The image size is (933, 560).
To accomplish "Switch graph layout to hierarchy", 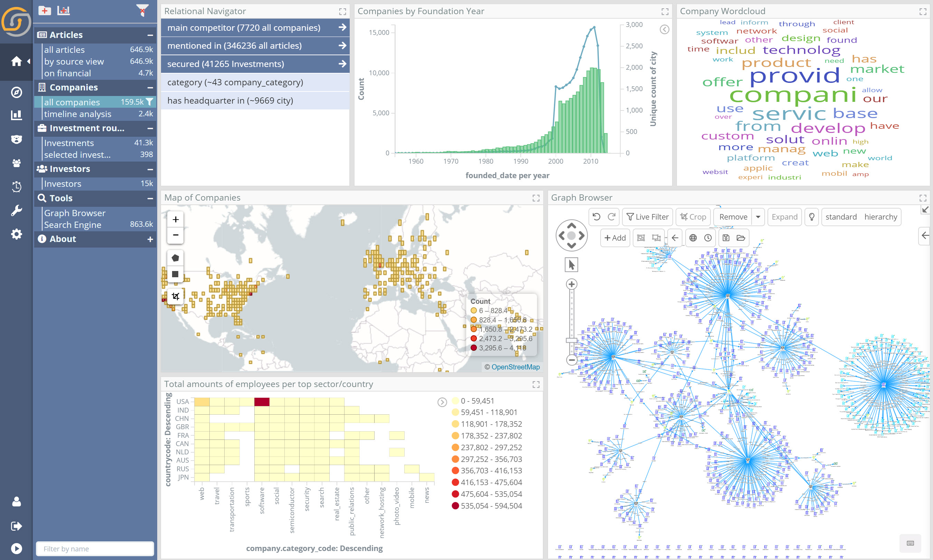I will tap(880, 216).
